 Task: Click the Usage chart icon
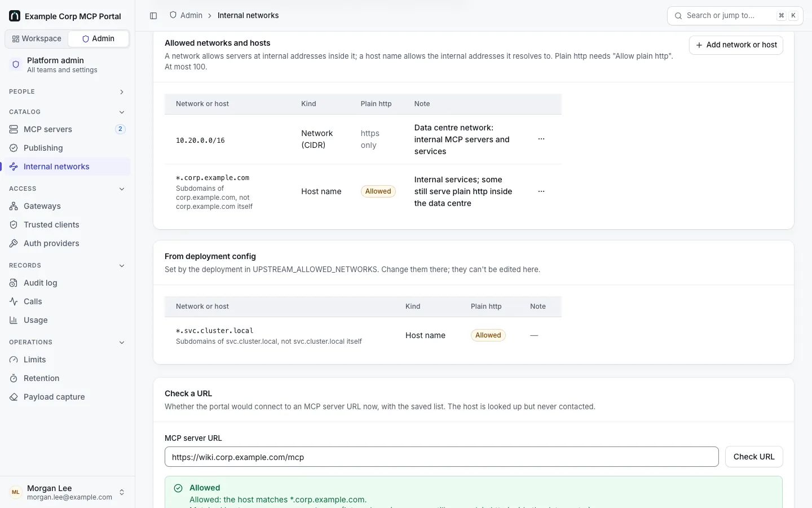(14, 320)
